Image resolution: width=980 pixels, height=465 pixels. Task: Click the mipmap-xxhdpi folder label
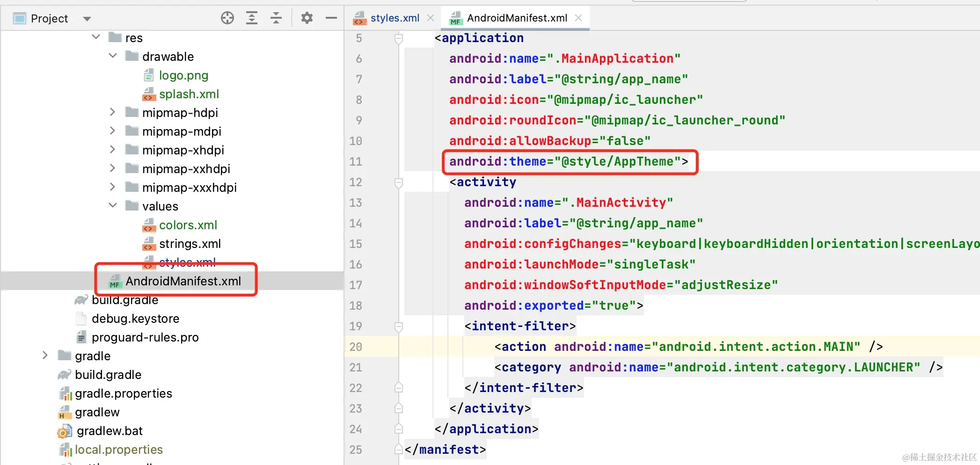pos(186,169)
